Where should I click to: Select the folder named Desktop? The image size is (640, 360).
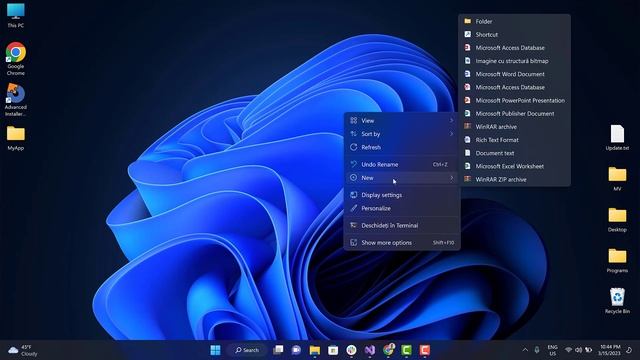point(617,220)
